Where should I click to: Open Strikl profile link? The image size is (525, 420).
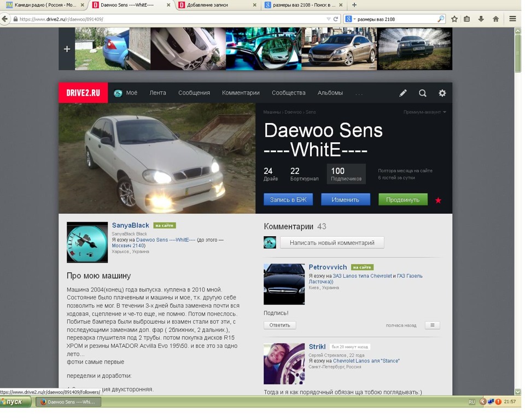click(317, 347)
